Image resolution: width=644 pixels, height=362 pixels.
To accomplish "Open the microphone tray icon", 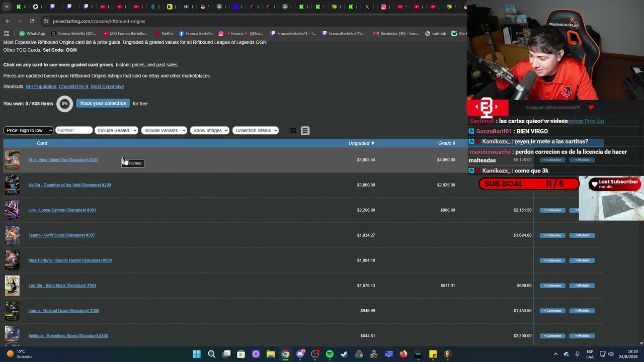I will pyautogui.click(x=577, y=354).
